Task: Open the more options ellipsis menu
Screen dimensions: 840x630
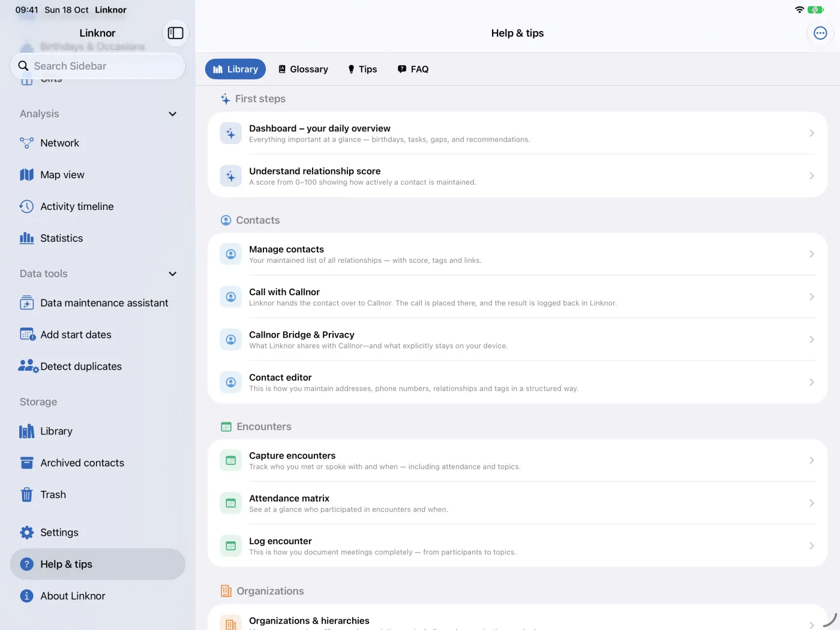Action: coord(820,33)
